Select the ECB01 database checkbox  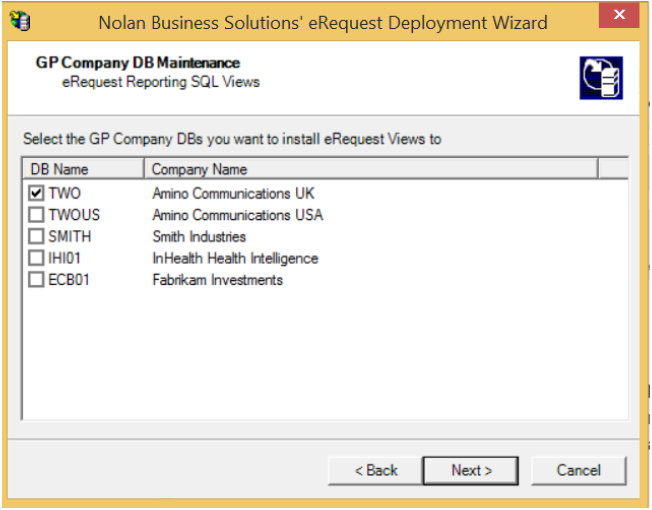click(x=37, y=280)
